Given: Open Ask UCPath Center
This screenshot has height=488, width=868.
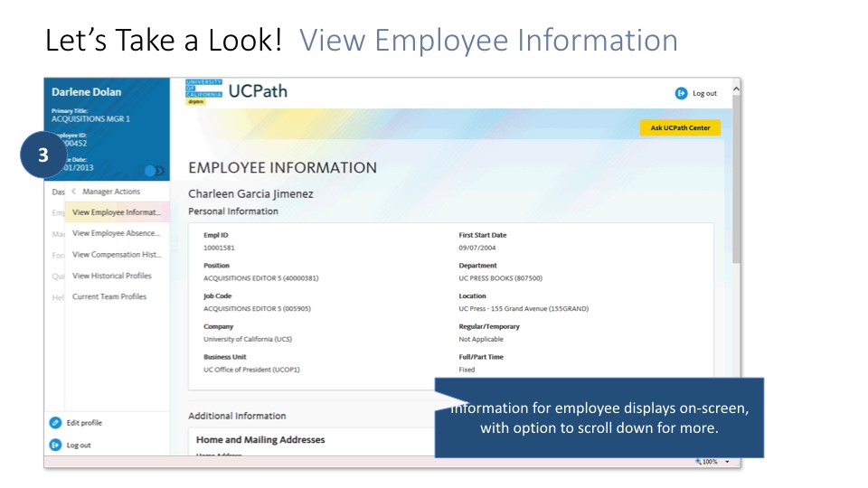Looking at the screenshot, I should [680, 127].
